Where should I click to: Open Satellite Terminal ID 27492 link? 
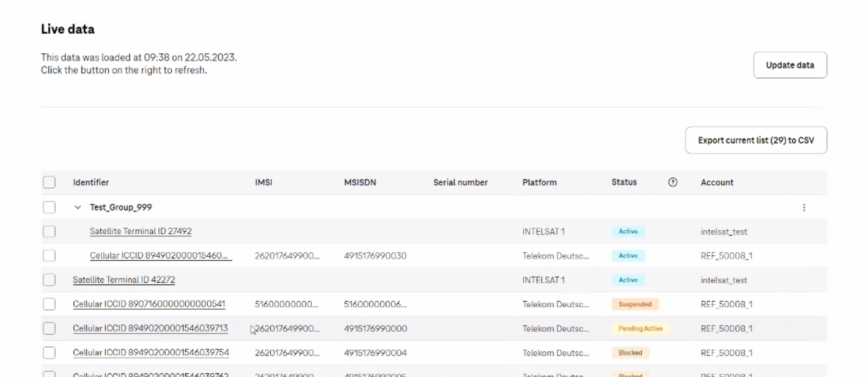click(x=141, y=231)
